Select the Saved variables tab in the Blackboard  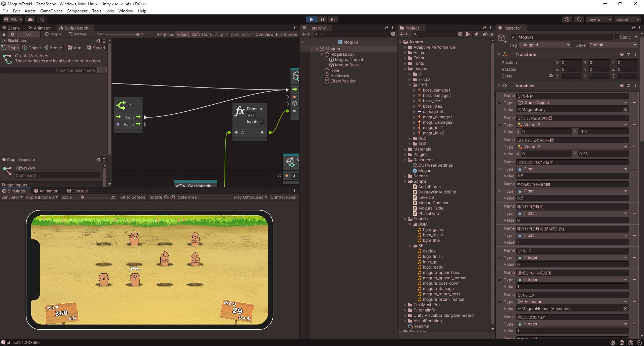coord(96,48)
